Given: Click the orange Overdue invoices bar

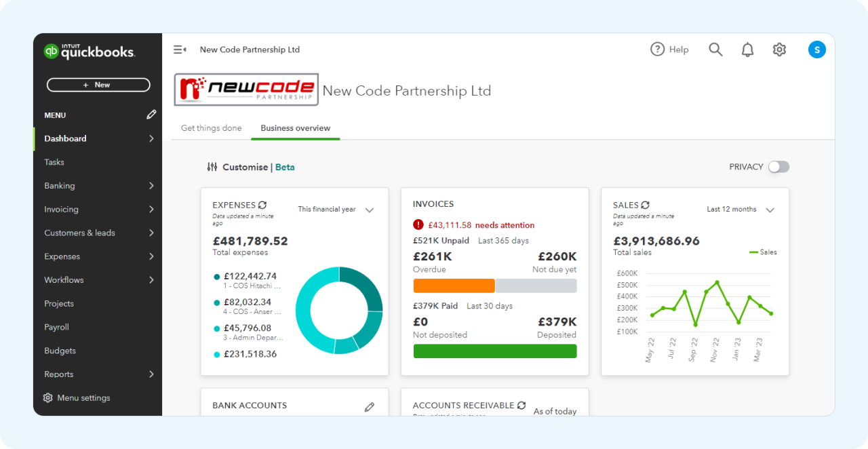Looking at the screenshot, I should (454, 286).
